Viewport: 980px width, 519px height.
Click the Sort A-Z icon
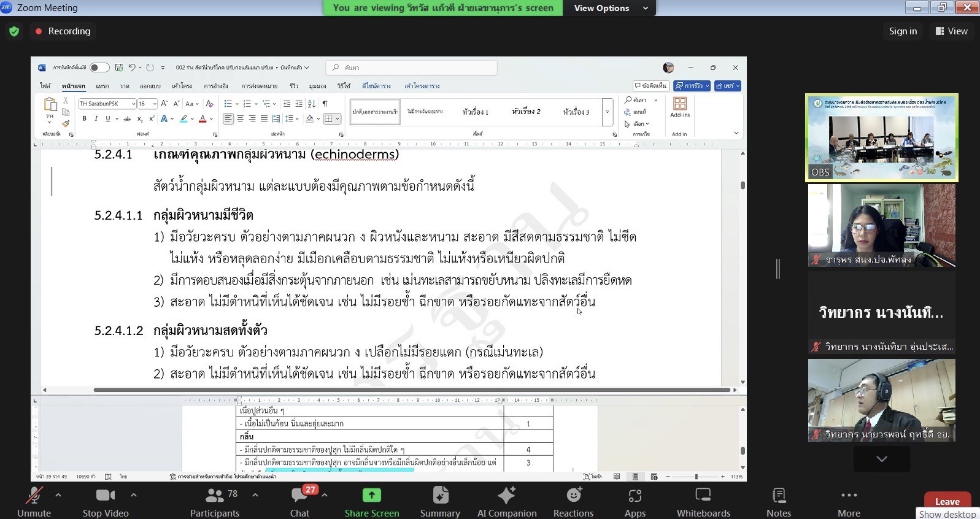click(x=312, y=104)
